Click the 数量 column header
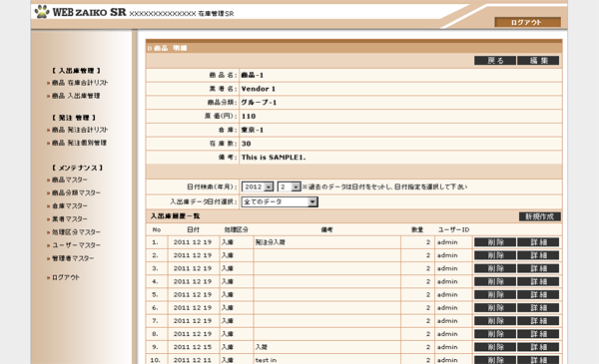The image size is (599, 364). [417, 229]
